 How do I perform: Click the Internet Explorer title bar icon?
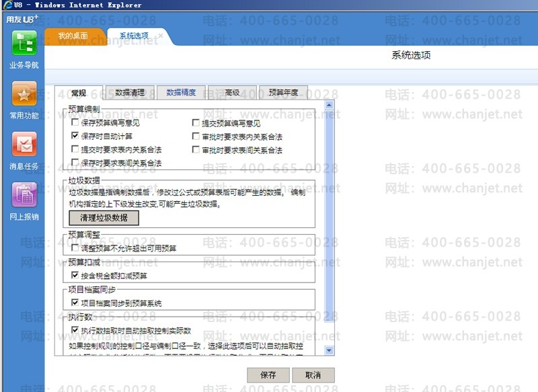(x=7, y=5)
